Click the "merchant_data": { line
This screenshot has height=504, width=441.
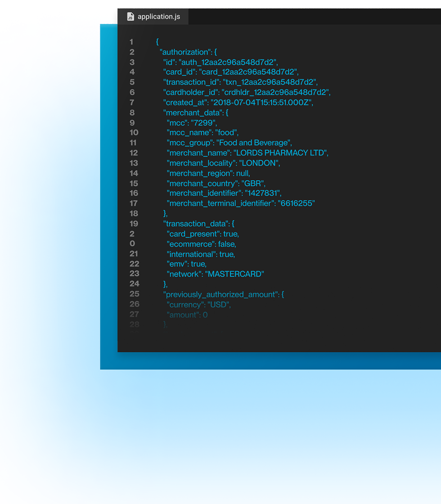click(x=196, y=113)
